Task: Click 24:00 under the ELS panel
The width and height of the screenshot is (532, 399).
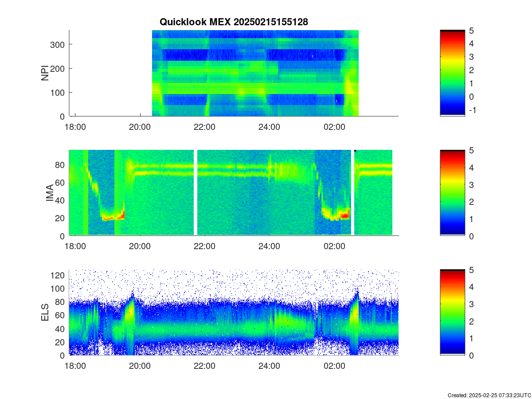Action: pos(270,366)
